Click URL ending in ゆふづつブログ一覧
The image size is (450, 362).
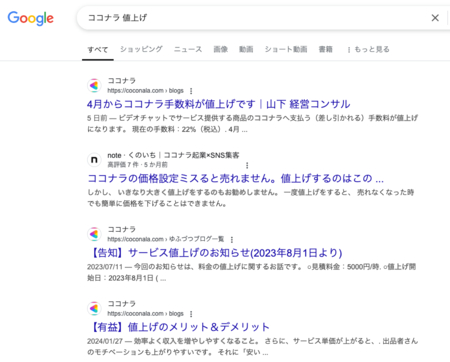click(166, 239)
